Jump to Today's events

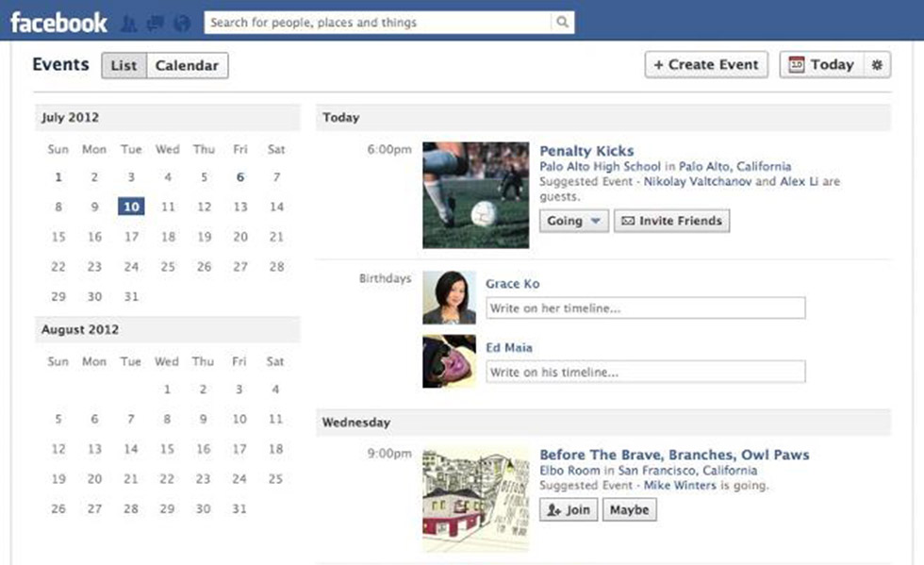[x=821, y=65]
